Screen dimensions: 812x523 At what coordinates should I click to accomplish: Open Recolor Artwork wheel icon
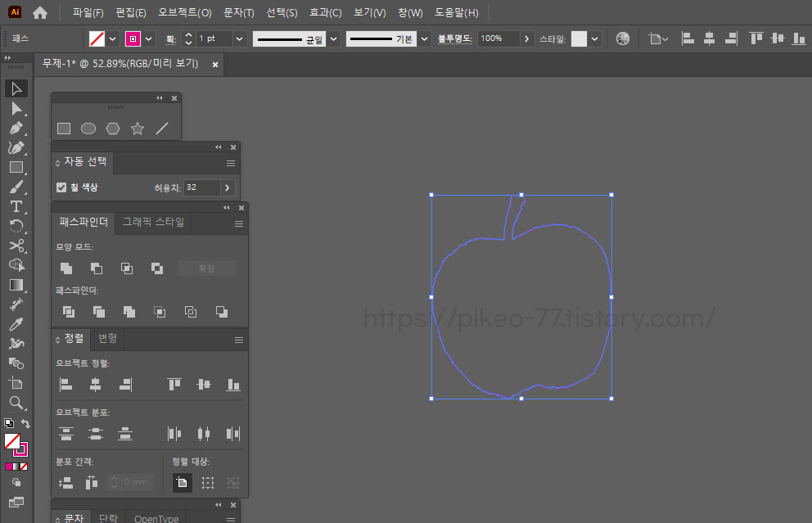622,38
